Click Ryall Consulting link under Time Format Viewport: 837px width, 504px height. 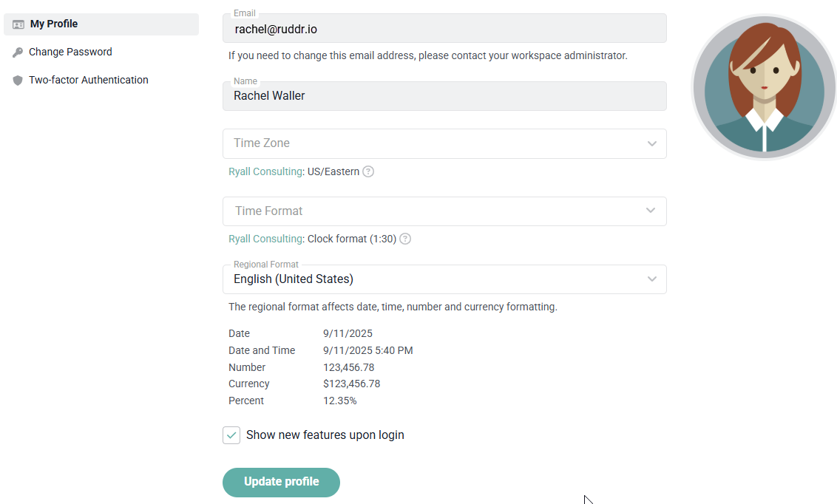(265, 239)
